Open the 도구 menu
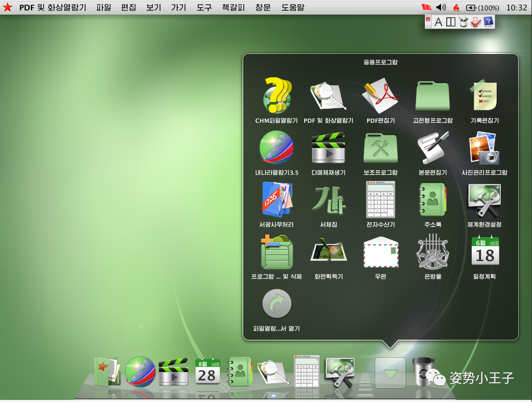Image resolution: width=532 pixels, height=402 pixels. (x=204, y=7)
